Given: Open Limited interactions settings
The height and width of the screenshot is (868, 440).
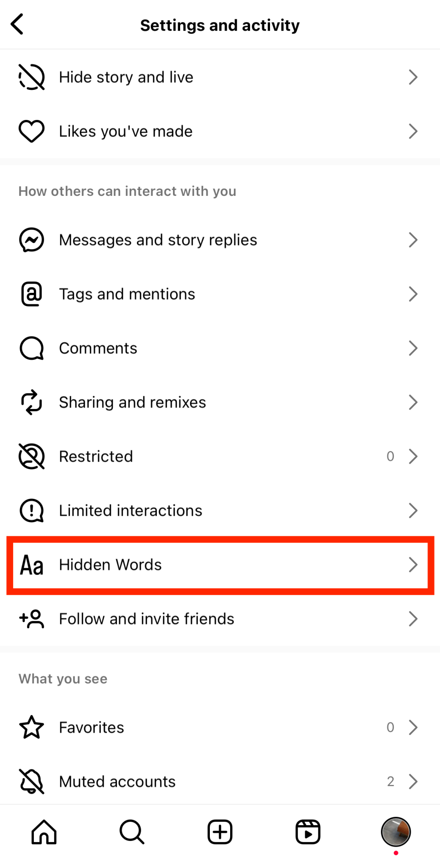Looking at the screenshot, I should tap(220, 510).
